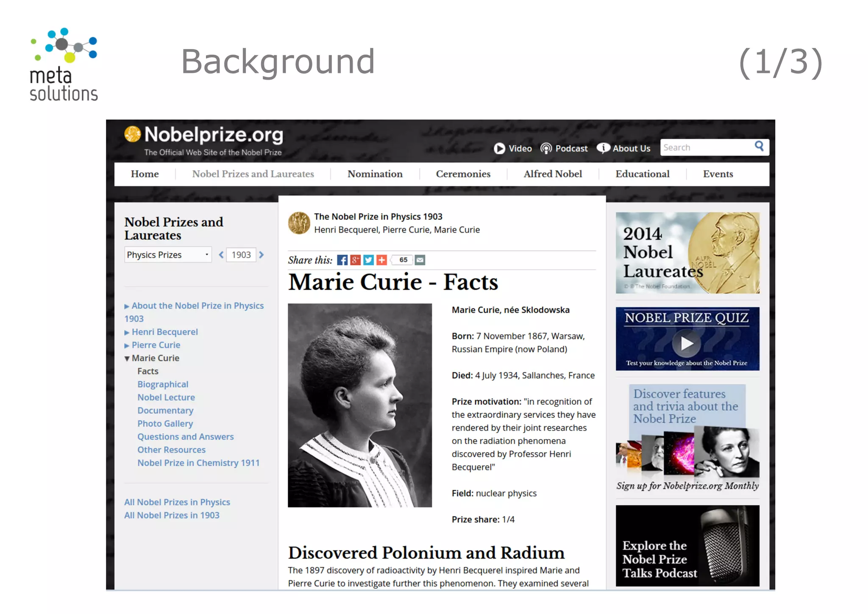Share page via Google Plus icon
Image resolution: width=868 pixels, height=614 pixels.
pyautogui.click(x=355, y=260)
